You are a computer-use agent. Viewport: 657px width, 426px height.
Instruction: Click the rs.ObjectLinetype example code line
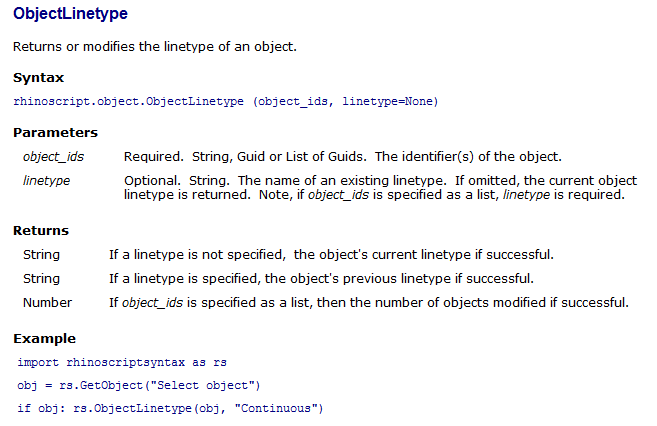coord(170,408)
